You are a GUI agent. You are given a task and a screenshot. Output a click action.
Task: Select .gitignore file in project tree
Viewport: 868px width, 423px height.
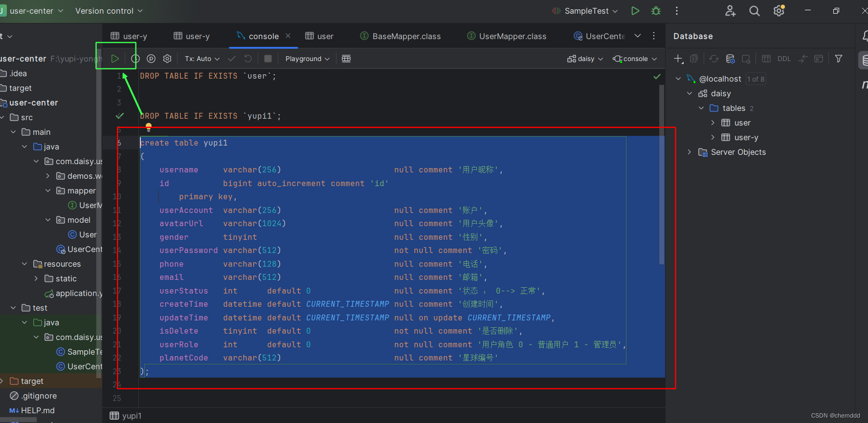pyautogui.click(x=33, y=396)
